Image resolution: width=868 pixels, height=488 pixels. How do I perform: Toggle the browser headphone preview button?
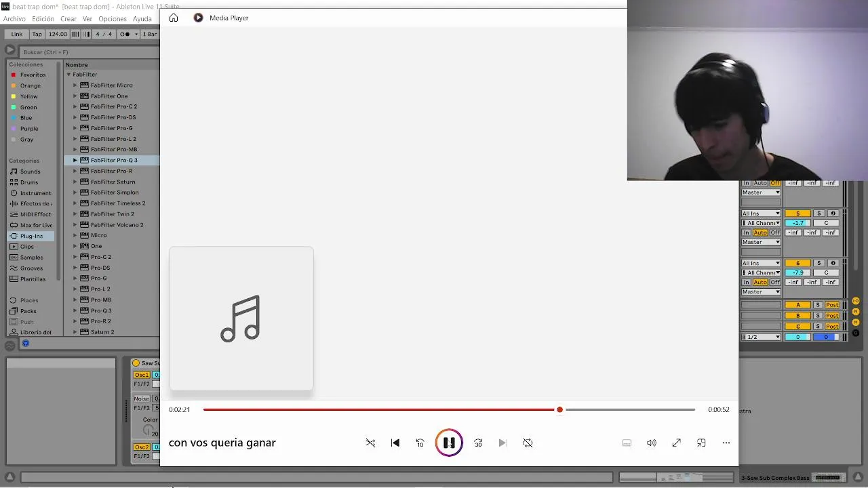point(26,344)
